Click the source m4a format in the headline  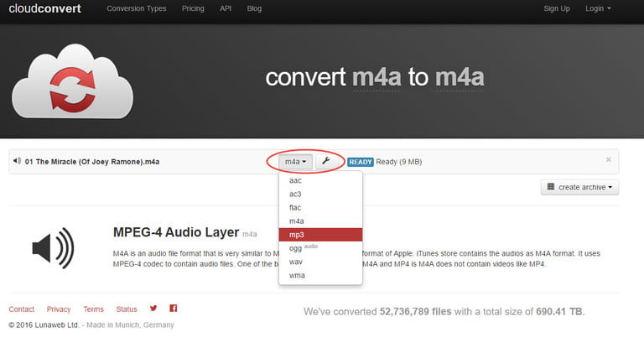(377, 77)
